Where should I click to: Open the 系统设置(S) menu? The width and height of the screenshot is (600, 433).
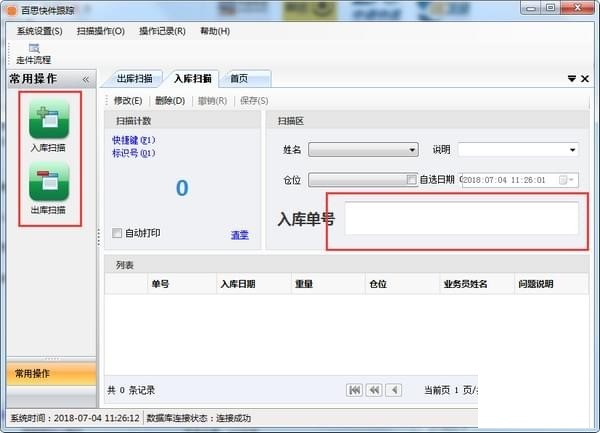pos(39,31)
